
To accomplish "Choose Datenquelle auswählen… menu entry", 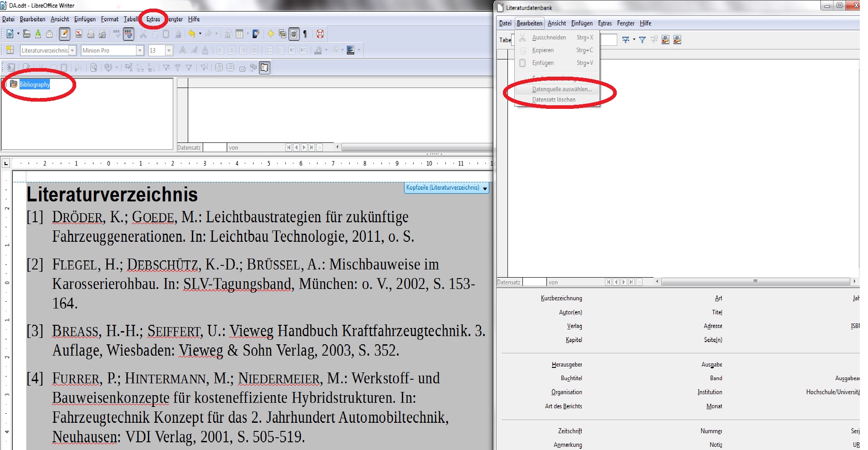I will 561,89.
